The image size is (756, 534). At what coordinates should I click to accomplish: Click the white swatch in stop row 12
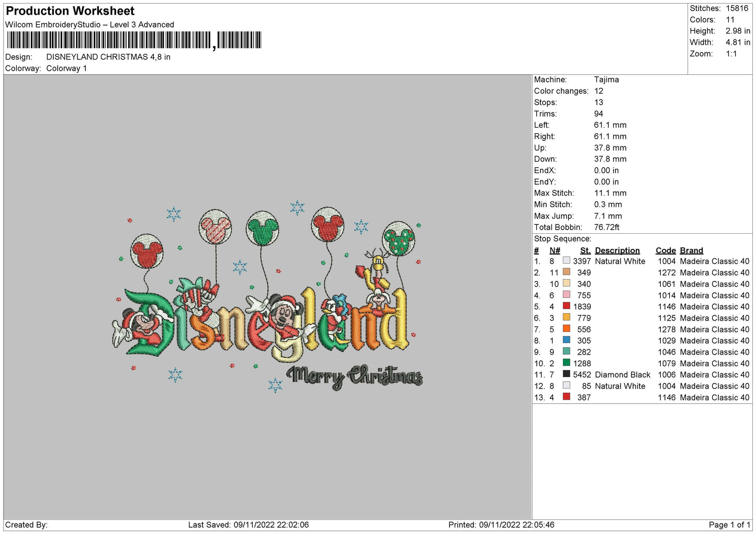click(566, 385)
